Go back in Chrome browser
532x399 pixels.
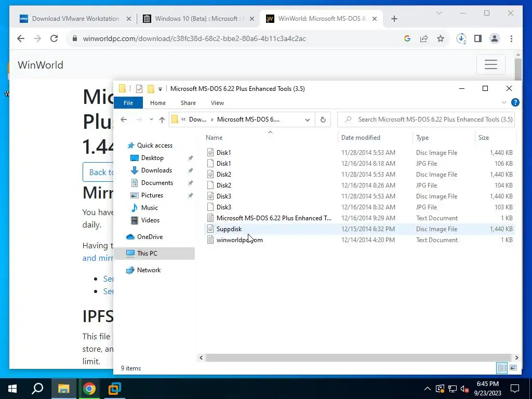click(x=21, y=38)
